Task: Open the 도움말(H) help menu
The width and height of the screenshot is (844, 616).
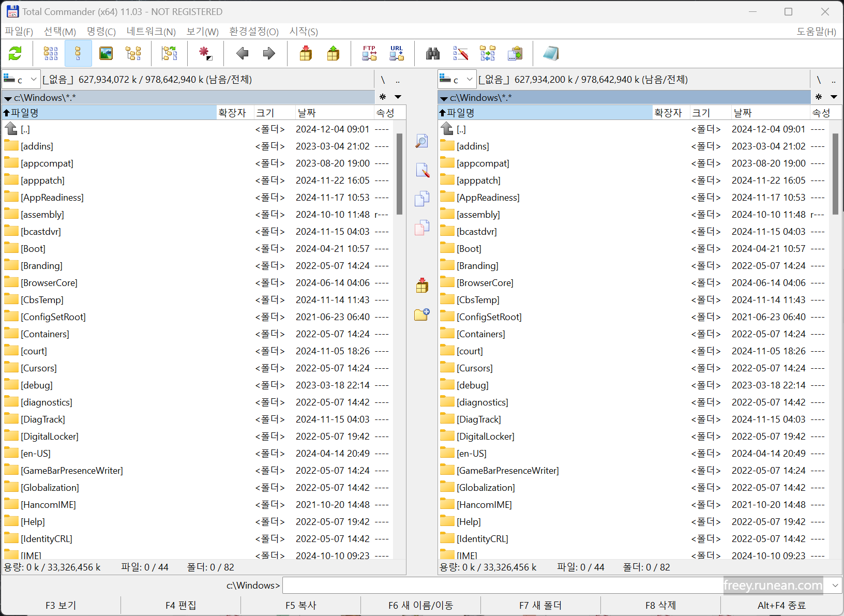Action: pyautogui.click(x=816, y=32)
